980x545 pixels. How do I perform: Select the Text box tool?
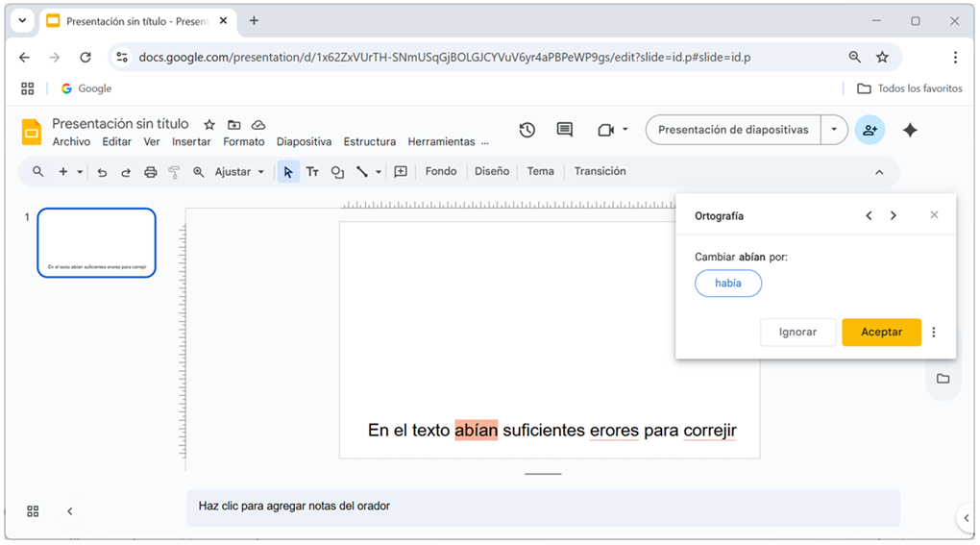pos(312,172)
